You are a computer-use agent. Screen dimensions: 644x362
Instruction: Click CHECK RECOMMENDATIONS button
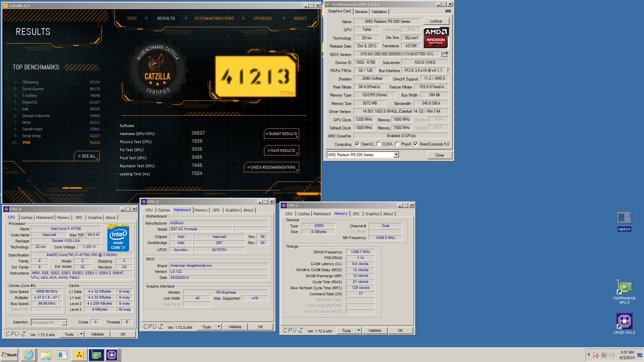271,167
